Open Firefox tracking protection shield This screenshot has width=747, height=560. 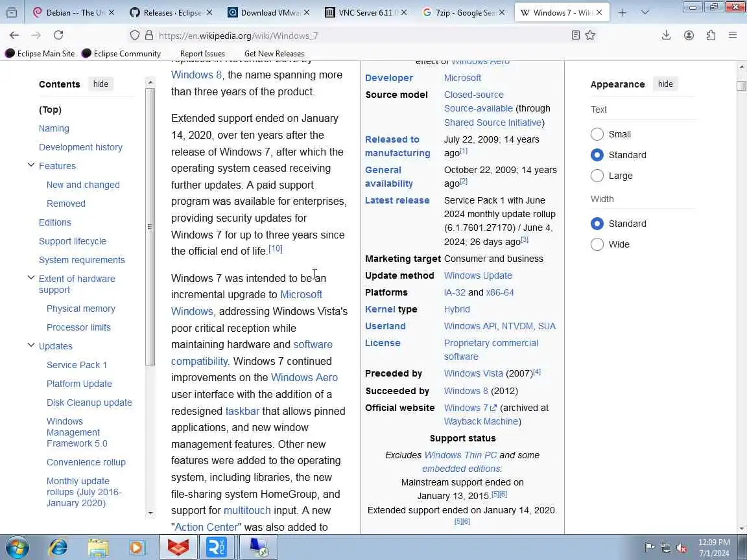[135, 35]
